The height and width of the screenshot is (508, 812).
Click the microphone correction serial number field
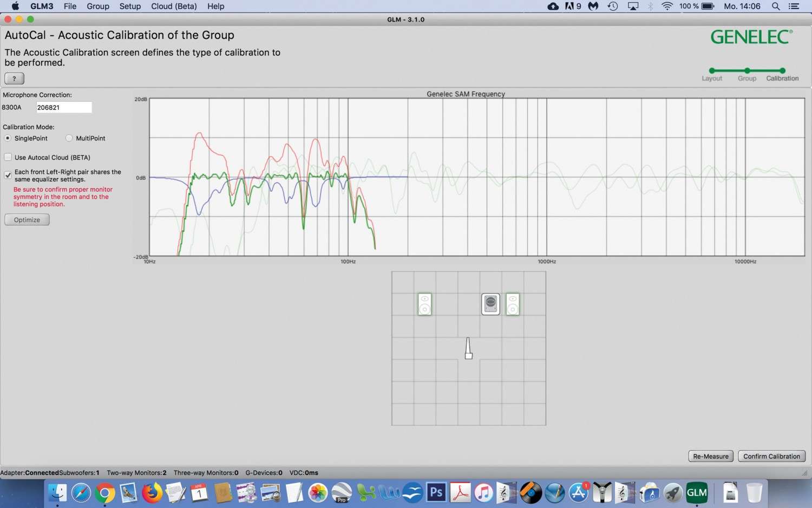(64, 107)
